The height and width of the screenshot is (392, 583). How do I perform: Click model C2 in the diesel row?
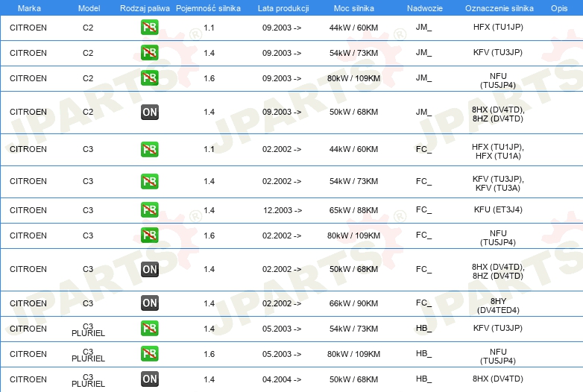pyautogui.click(x=88, y=112)
